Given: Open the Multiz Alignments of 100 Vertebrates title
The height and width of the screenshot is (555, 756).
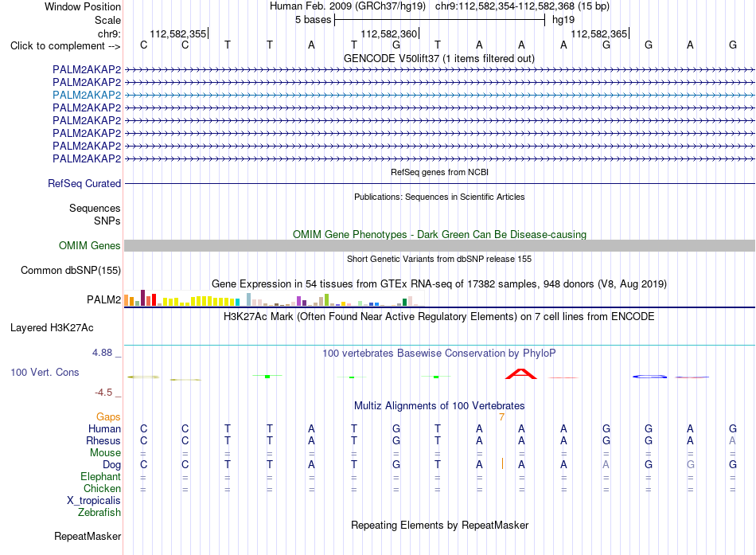Looking at the screenshot, I should (x=439, y=406).
